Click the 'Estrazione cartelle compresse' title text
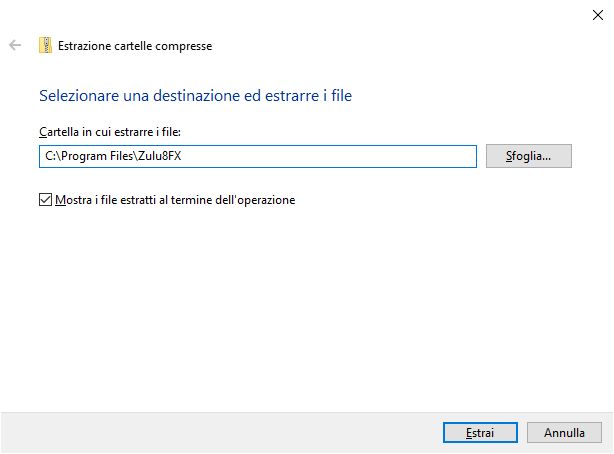This screenshot has height=454, width=614. pyautogui.click(x=135, y=45)
